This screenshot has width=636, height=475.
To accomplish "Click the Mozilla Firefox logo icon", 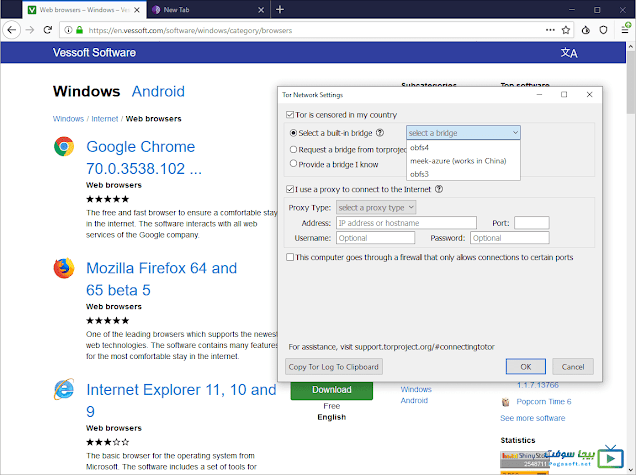I will pyautogui.click(x=64, y=268).
